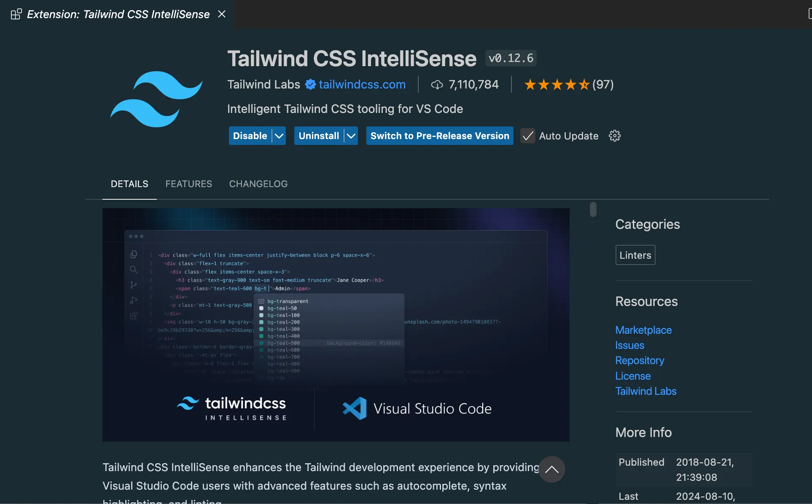
Task: Click the IntelliSense preview banner image
Action: tap(336, 324)
